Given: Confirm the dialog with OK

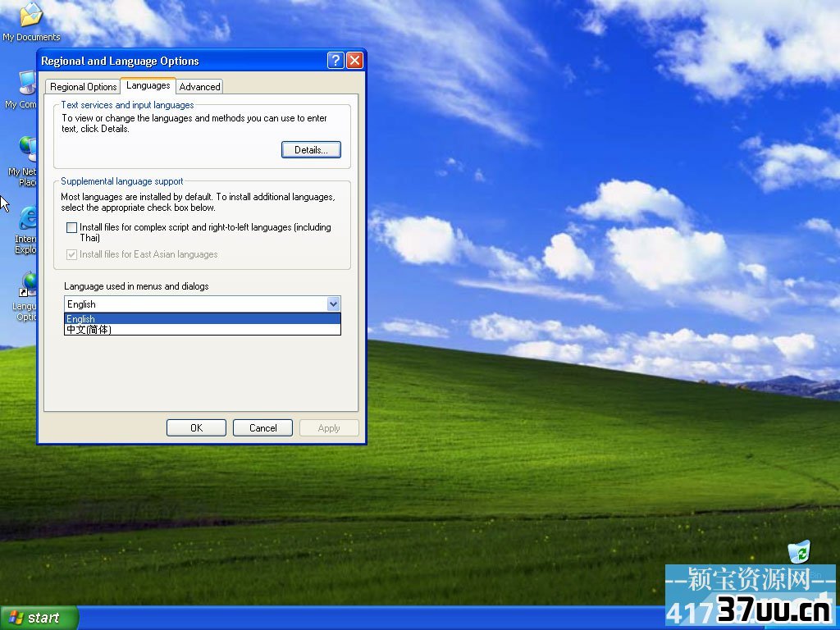Looking at the screenshot, I should tap(197, 428).
